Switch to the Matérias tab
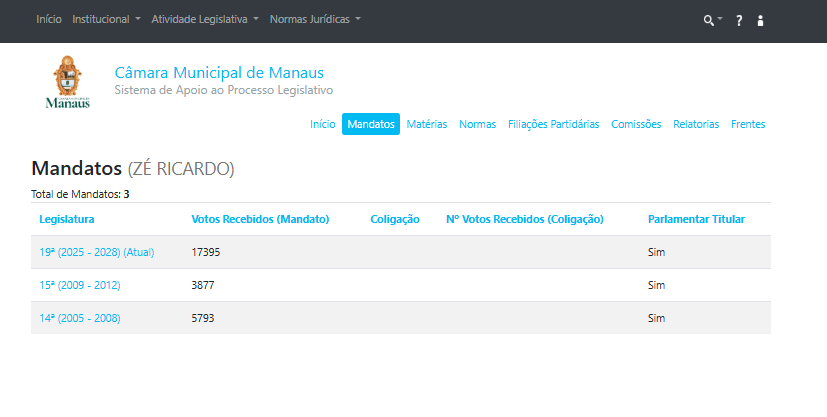This screenshot has width=827, height=417. coord(427,124)
